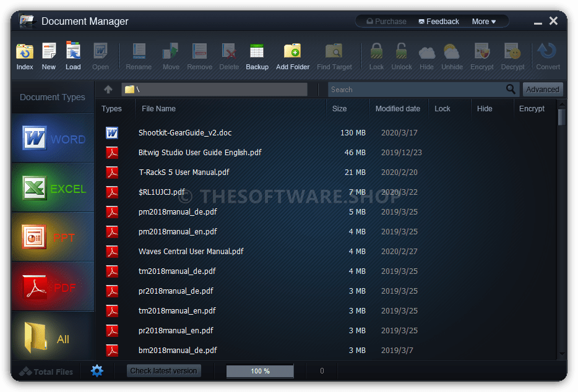Viewport: 578px width, 392px height.
Task: Select file pr2018manual_de.pdf
Action: (176, 291)
